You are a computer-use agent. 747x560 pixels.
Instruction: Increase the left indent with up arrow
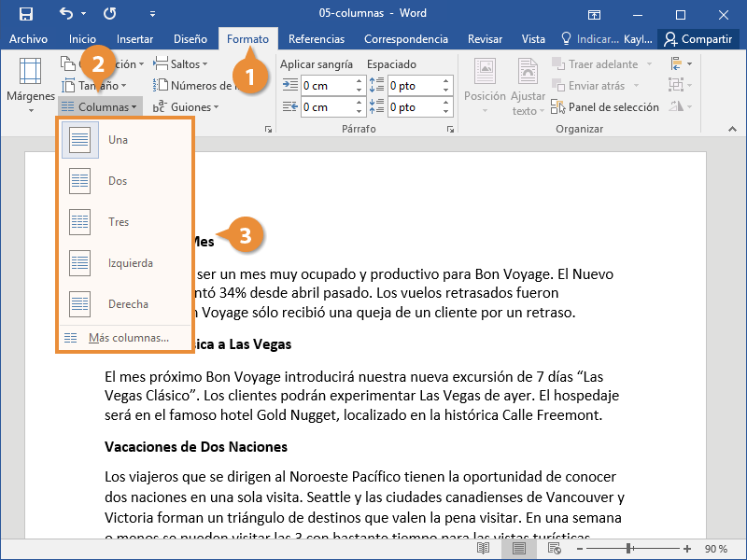[359, 81]
